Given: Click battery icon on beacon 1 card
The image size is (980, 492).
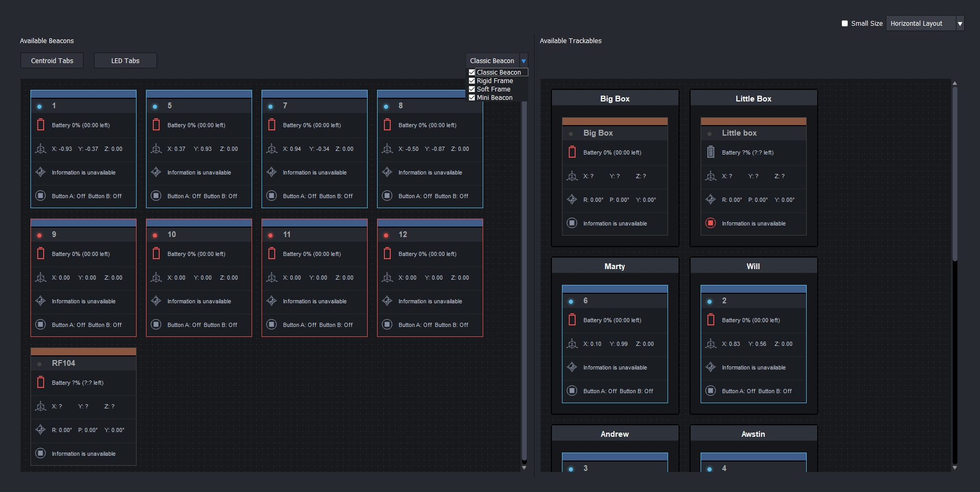Looking at the screenshot, I should point(40,125).
